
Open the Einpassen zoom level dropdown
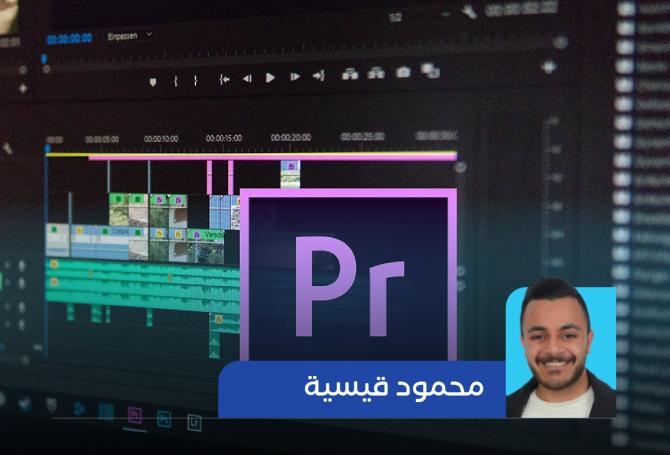click(x=129, y=36)
